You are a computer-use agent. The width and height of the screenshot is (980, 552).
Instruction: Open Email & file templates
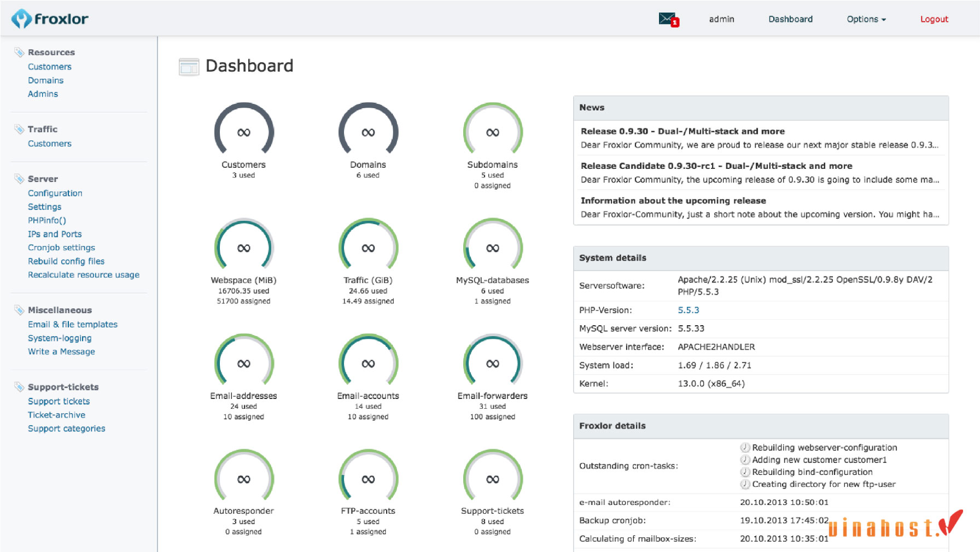pyautogui.click(x=73, y=325)
